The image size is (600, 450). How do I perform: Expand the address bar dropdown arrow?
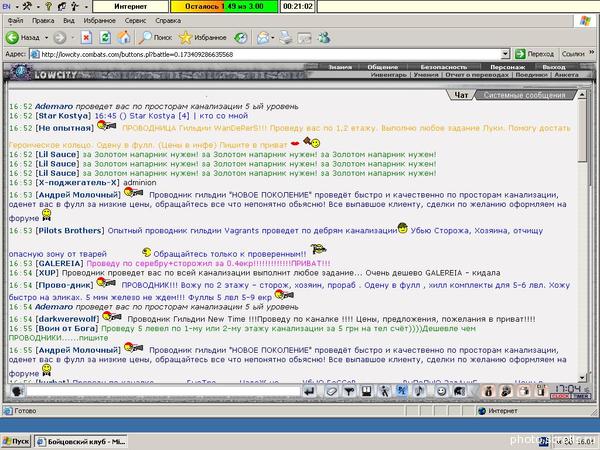click(505, 54)
